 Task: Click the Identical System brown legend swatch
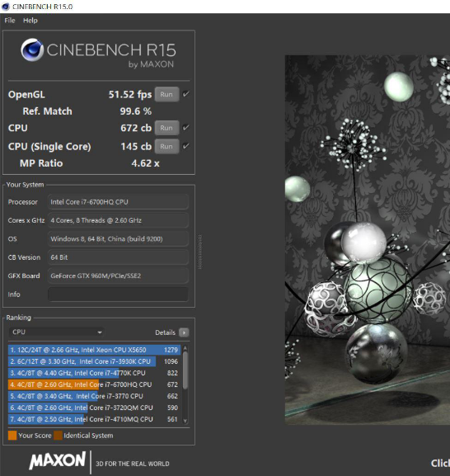tap(59, 436)
